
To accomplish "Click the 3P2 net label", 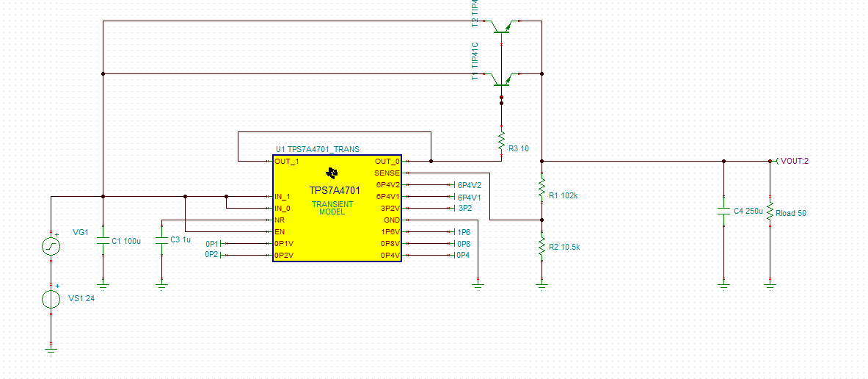I will point(465,209).
